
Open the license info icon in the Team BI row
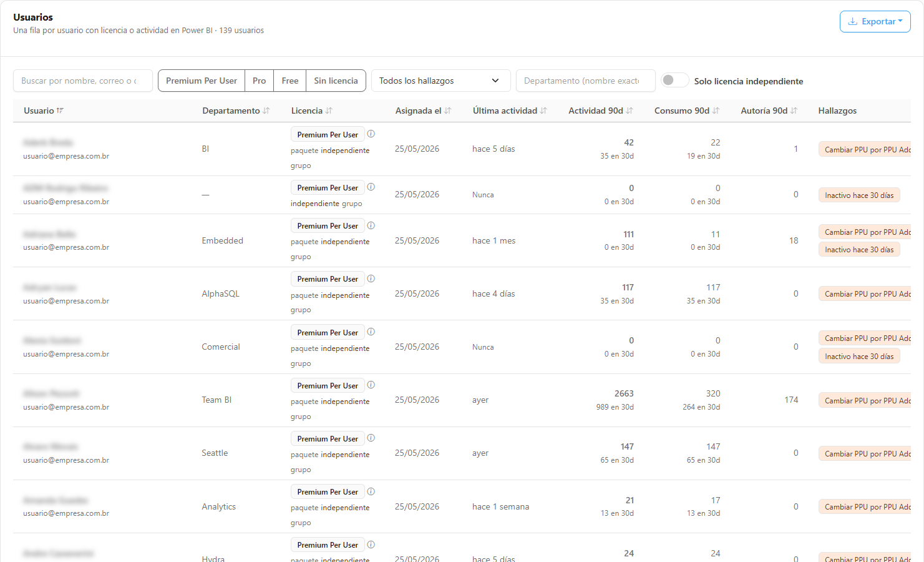pos(371,385)
